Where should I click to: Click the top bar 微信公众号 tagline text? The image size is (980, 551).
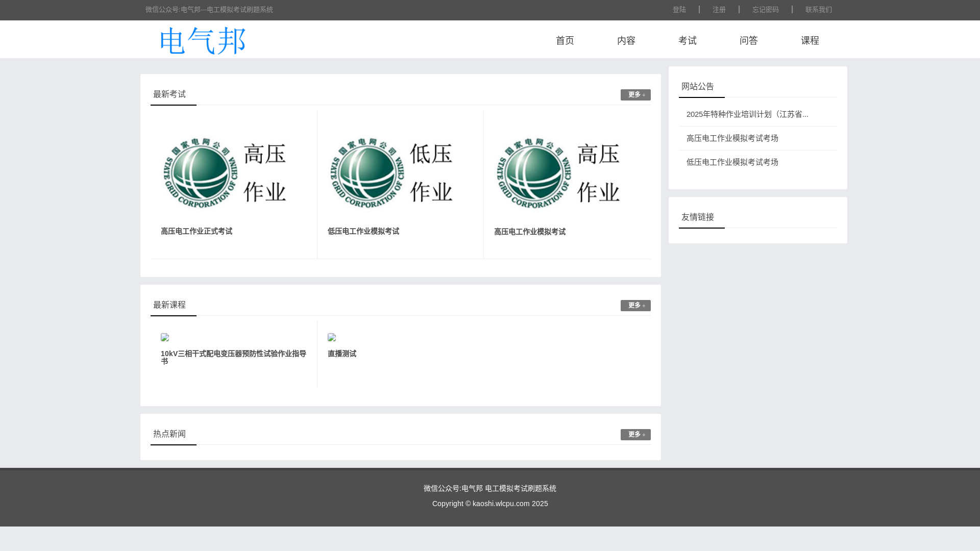coord(209,10)
